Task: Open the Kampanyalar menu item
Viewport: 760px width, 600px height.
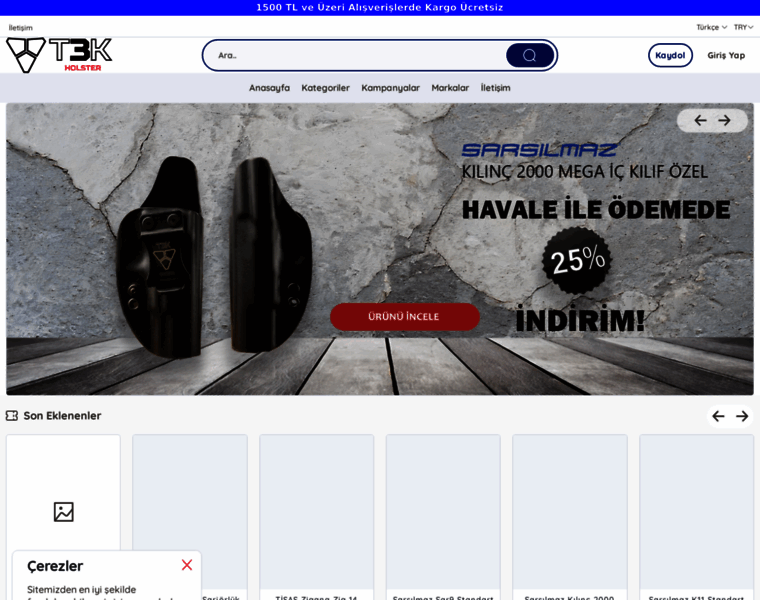Action: pyautogui.click(x=390, y=88)
